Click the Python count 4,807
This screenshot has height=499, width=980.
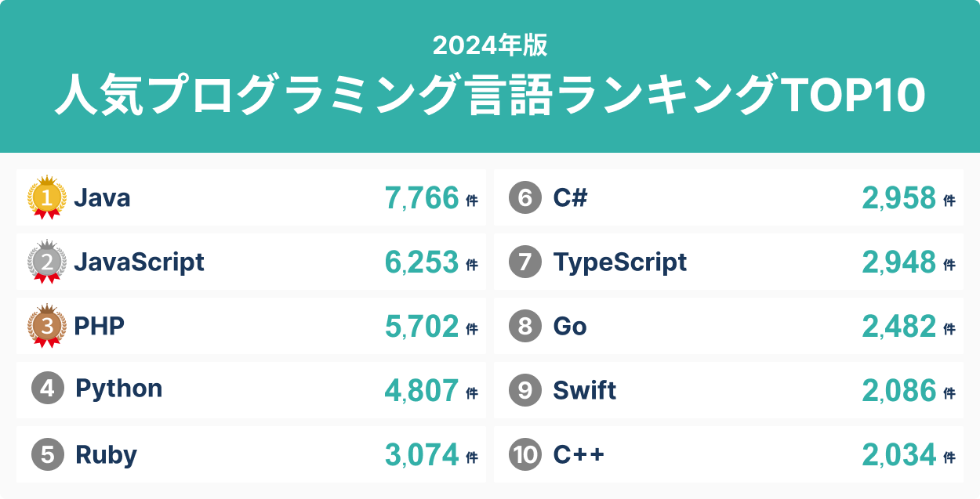(x=421, y=390)
